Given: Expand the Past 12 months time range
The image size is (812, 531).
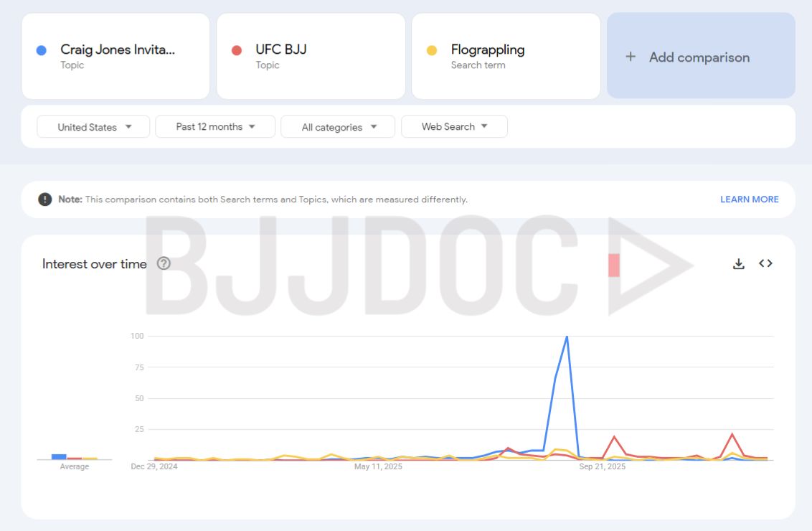Looking at the screenshot, I should pos(215,127).
